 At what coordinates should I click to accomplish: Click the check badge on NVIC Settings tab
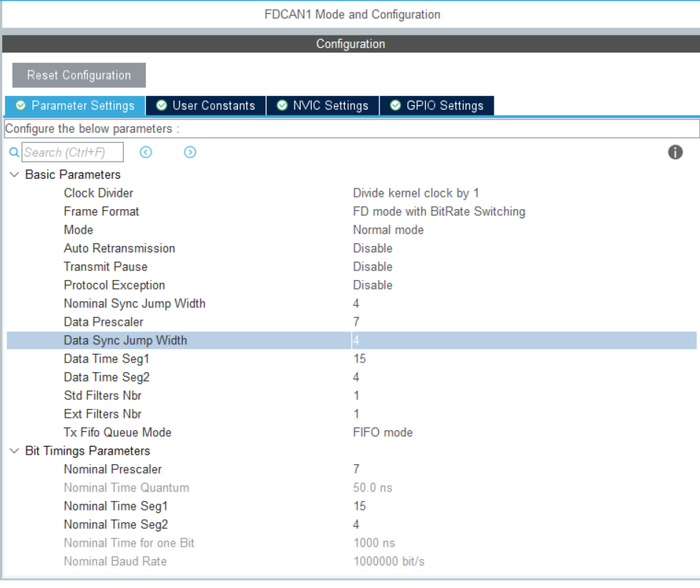coord(284,105)
